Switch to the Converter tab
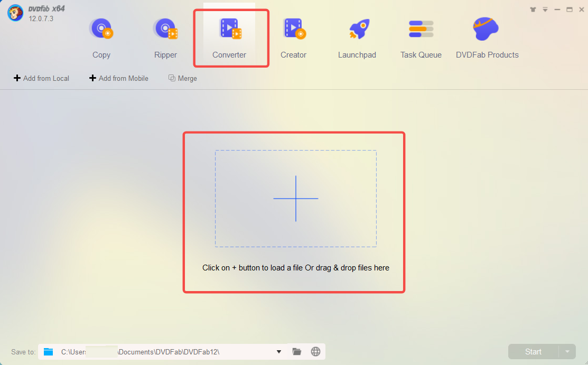The width and height of the screenshot is (588, 365). tap(229, 54)
